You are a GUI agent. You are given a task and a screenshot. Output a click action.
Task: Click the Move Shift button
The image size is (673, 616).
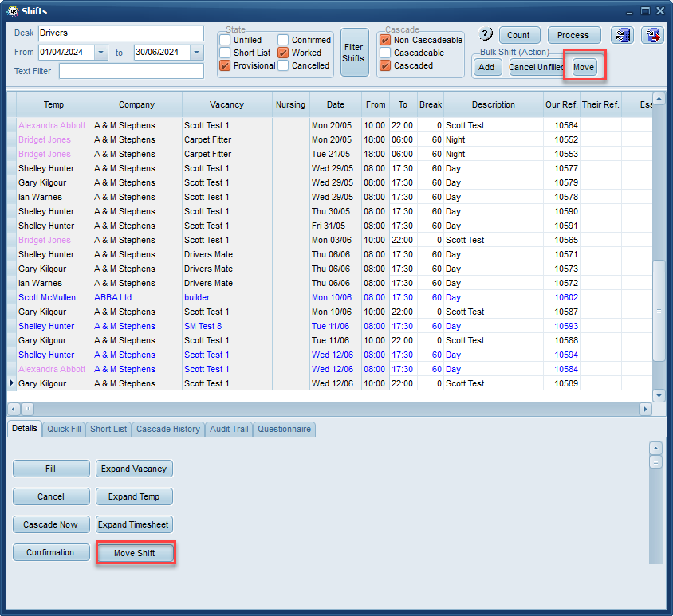135,553
